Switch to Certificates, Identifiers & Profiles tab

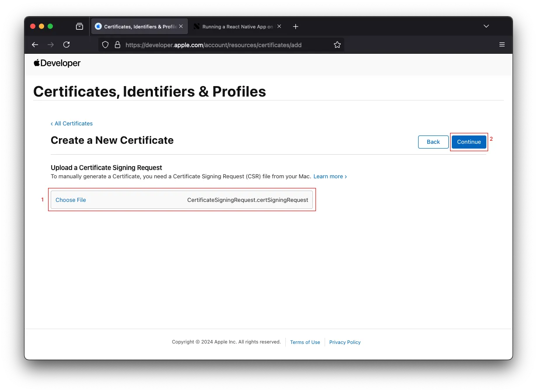[139, 27]
